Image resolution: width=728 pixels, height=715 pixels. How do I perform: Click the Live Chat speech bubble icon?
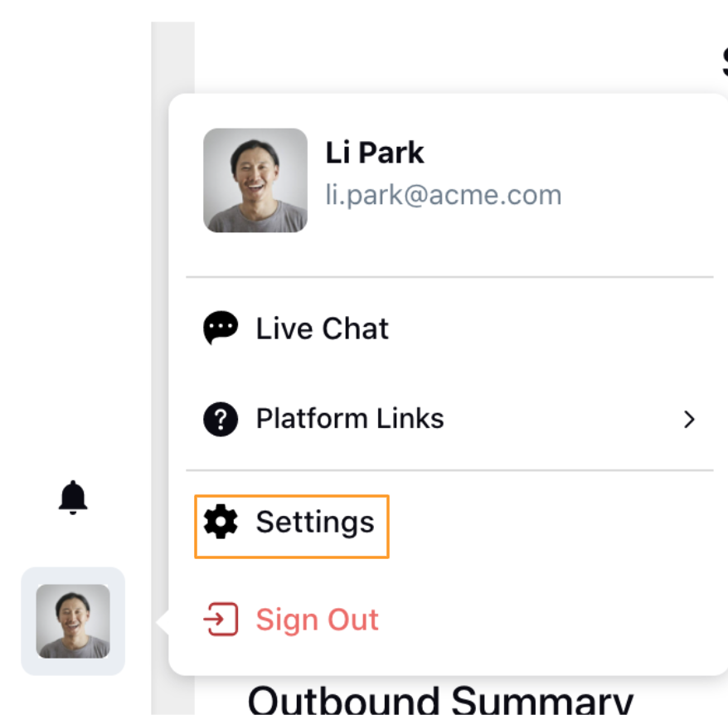221,328
